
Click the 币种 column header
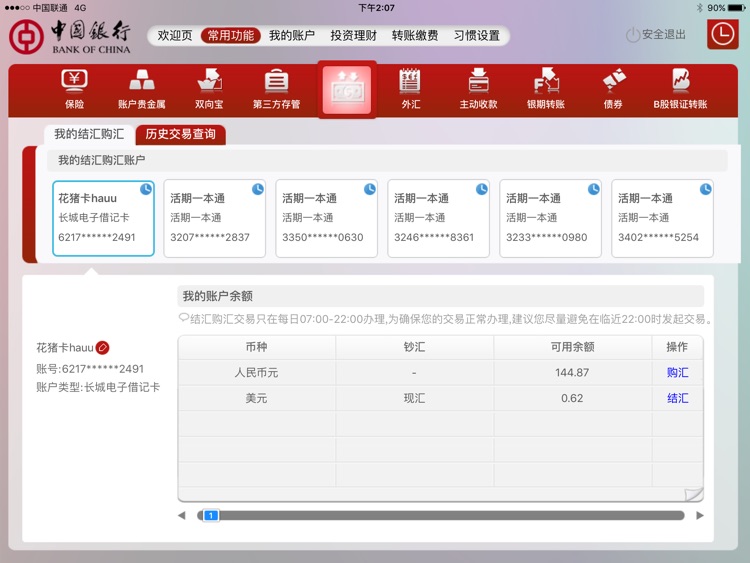tap(256, 347)
